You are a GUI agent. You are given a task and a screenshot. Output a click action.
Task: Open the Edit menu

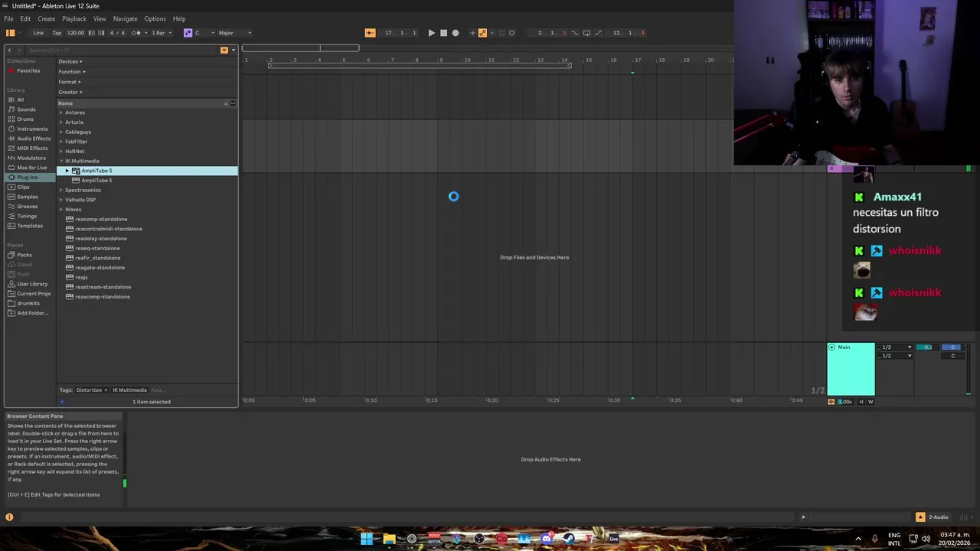(25, 18)
